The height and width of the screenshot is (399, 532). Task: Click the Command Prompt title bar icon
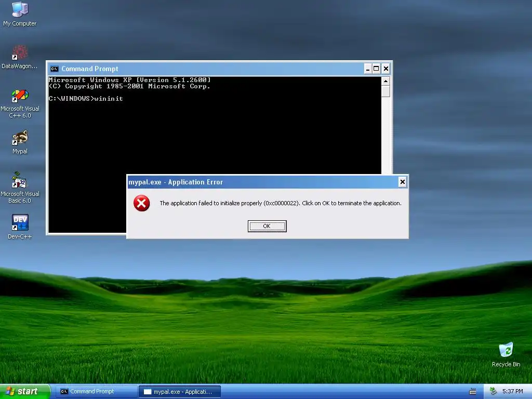click(x=54, y=69)
